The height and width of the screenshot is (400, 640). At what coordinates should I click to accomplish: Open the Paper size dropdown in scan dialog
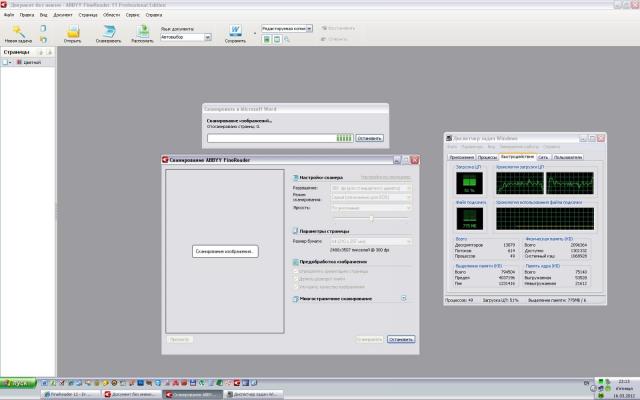(371, 242)
